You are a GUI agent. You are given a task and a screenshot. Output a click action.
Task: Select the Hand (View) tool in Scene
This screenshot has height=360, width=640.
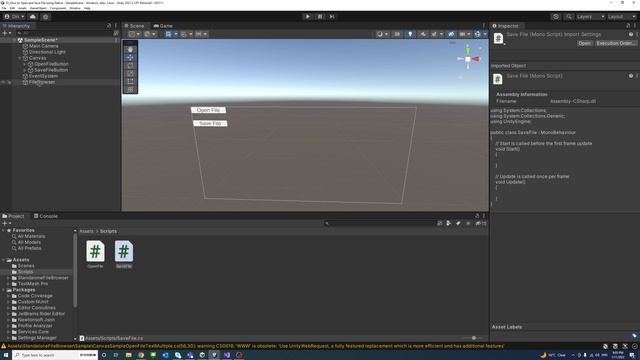[130, 49]
